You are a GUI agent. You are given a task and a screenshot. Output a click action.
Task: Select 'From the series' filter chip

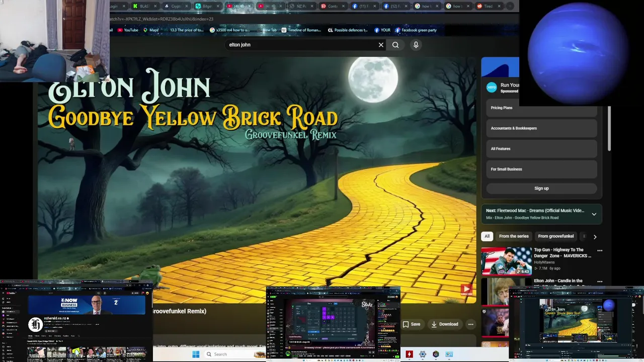[514, 236]
